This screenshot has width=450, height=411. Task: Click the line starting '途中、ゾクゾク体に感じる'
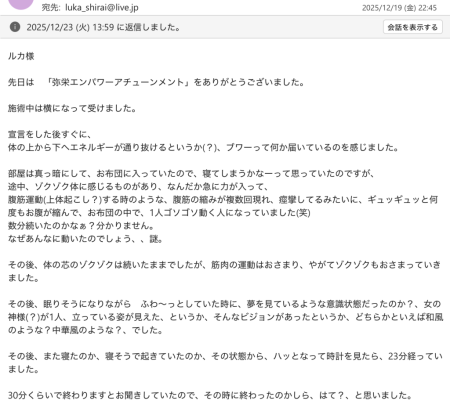click(138, 186)
